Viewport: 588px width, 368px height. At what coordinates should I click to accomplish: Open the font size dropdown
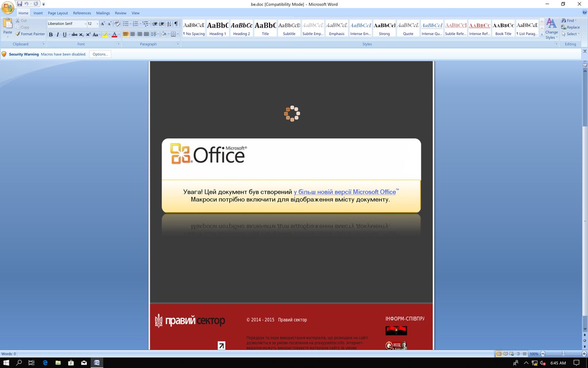[x=97, y=24]
